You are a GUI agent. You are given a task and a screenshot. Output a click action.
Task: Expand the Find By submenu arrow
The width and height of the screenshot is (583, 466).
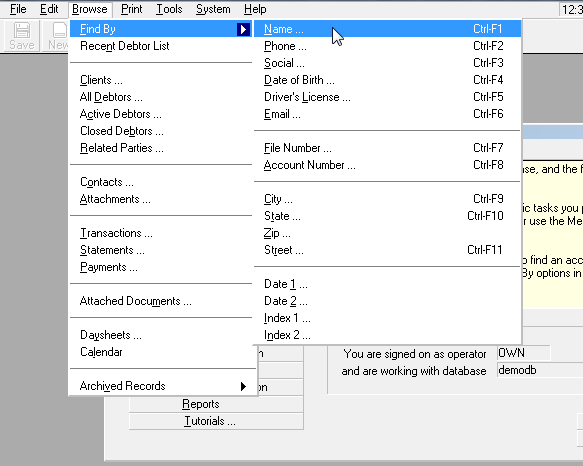coord(243,29)
